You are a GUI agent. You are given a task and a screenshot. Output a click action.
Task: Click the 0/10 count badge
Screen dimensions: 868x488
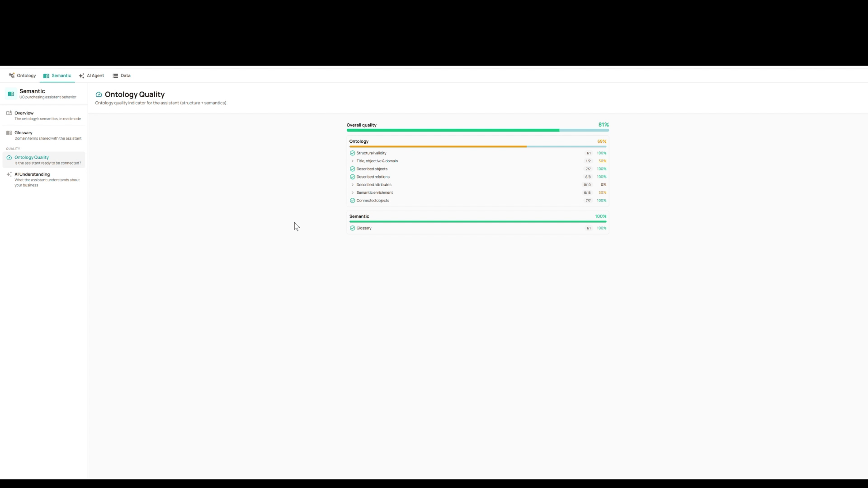point(587,185)
